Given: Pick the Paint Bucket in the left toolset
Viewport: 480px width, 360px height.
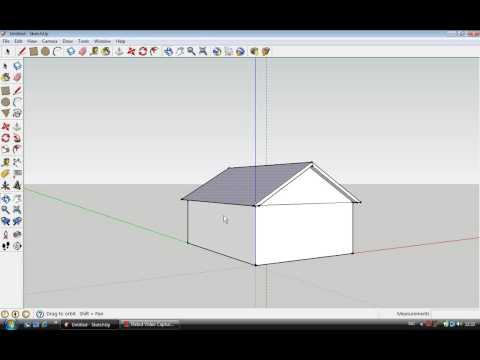Looking at the screenshot, I should pos(5,77).
